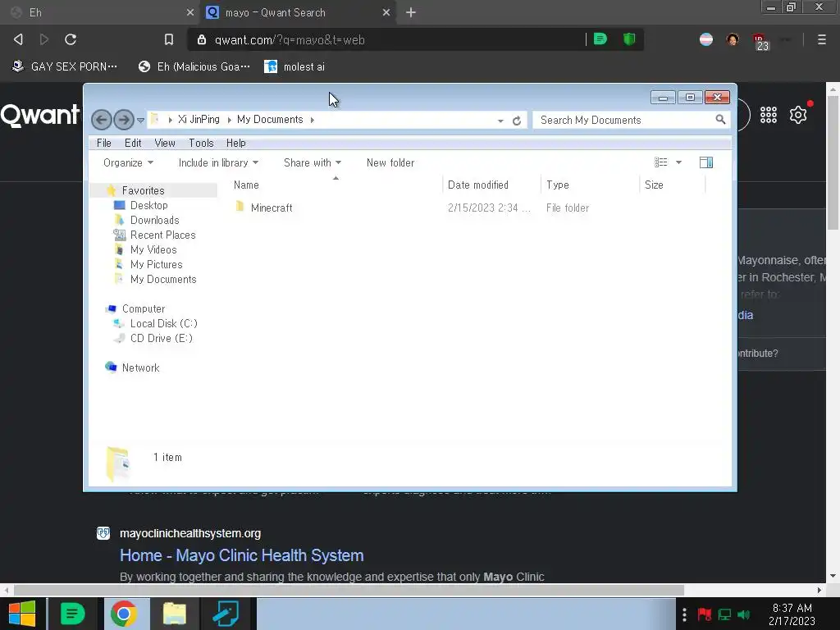Open Qwant settings gear icon

797,115
